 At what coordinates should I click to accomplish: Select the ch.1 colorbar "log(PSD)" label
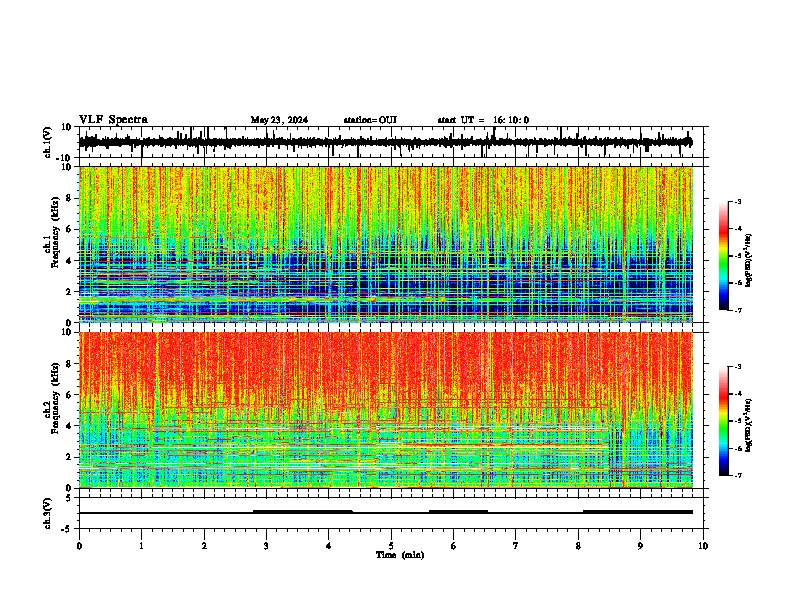748,260
